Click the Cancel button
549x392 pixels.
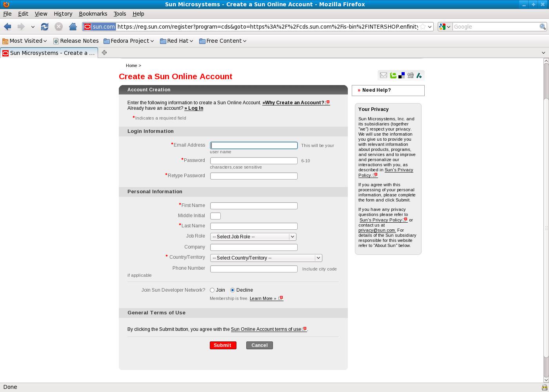(x=259, y=345)
